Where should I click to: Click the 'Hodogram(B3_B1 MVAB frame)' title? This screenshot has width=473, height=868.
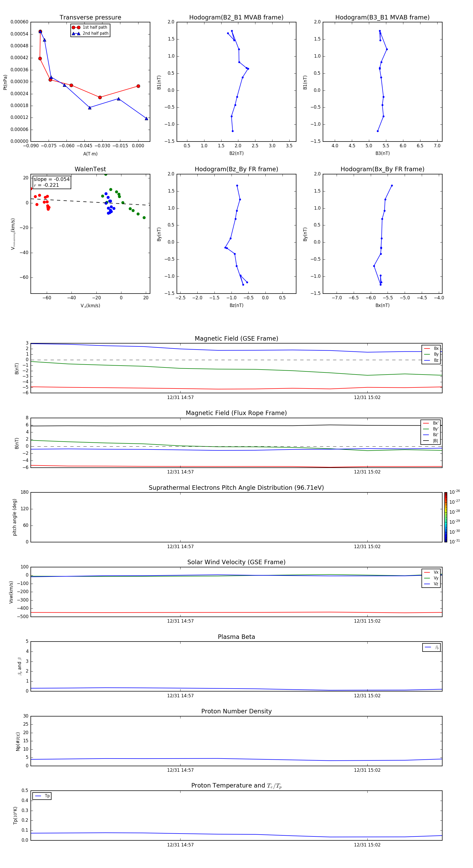(x=382, y=18)
